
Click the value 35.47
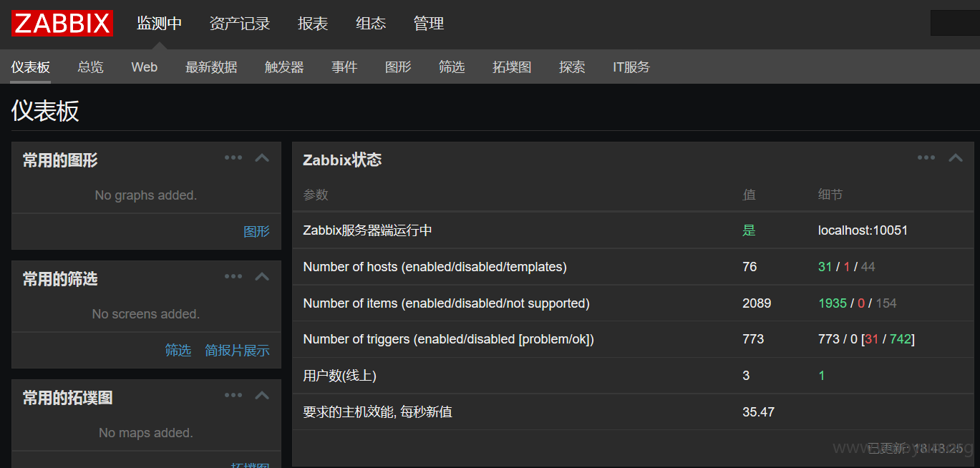(x=758, y=412)
